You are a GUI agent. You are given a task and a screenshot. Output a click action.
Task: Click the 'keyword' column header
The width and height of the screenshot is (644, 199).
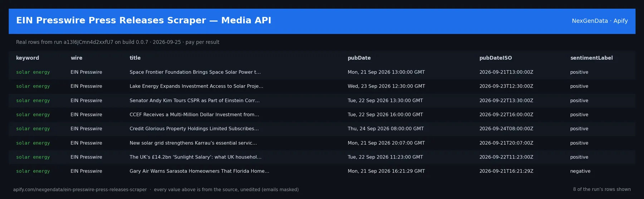coord(28,58)
